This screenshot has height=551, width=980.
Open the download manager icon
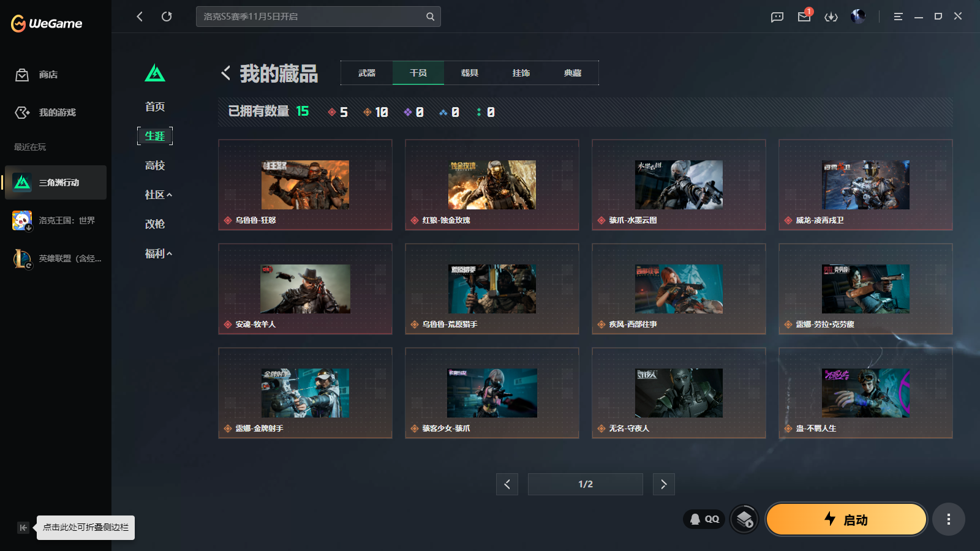point(831,17)
